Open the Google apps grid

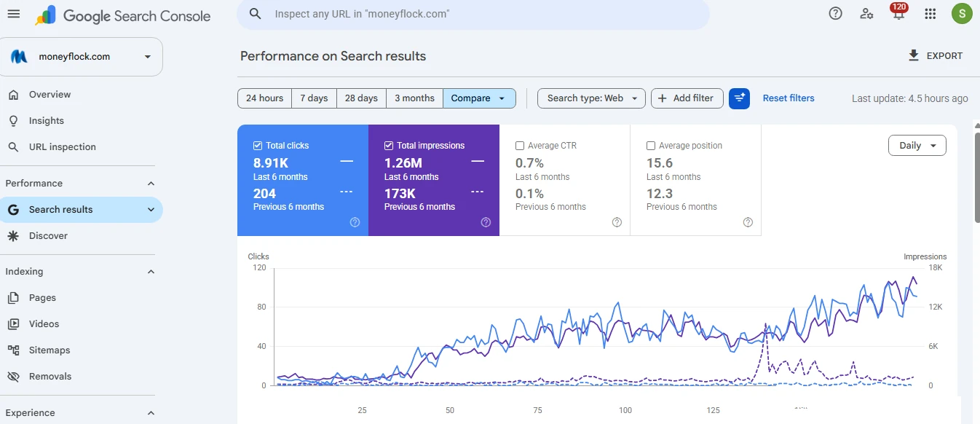point(930,13)
